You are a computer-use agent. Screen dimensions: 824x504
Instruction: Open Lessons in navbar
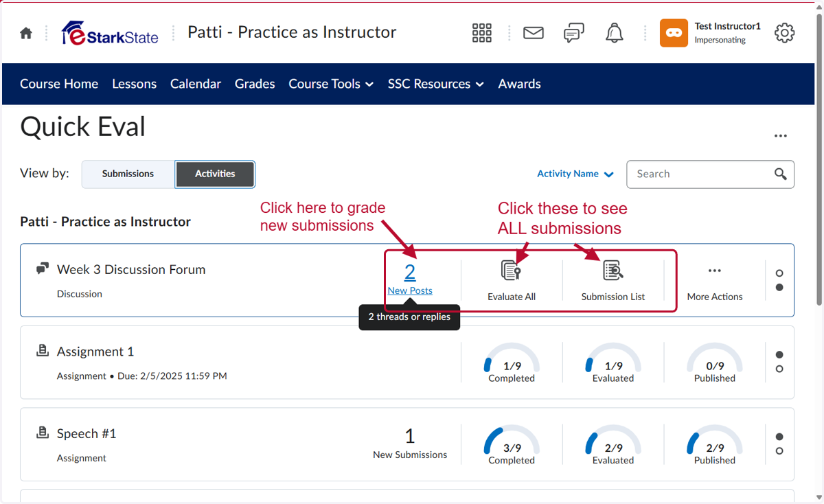point(135,84)
